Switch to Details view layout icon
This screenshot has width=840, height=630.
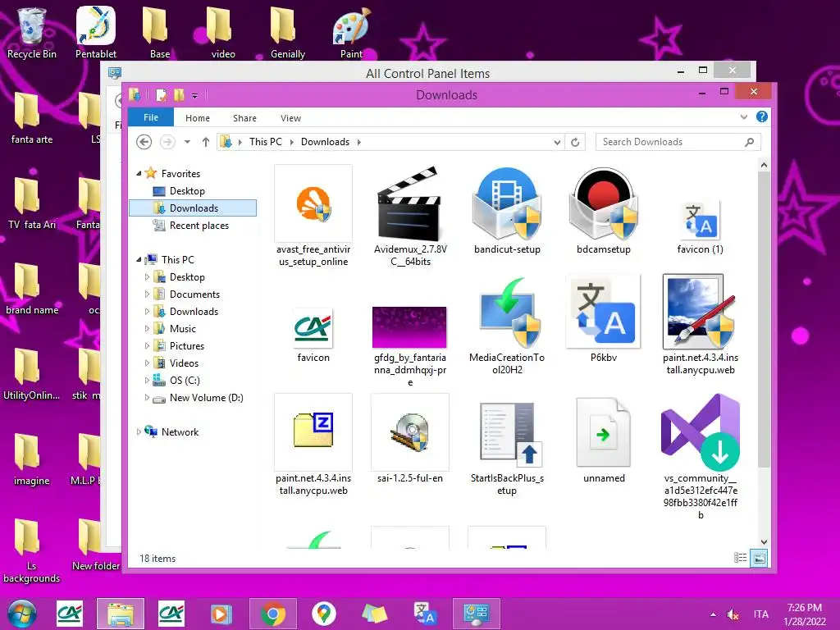pyautogui.click(x=741, y=558)
